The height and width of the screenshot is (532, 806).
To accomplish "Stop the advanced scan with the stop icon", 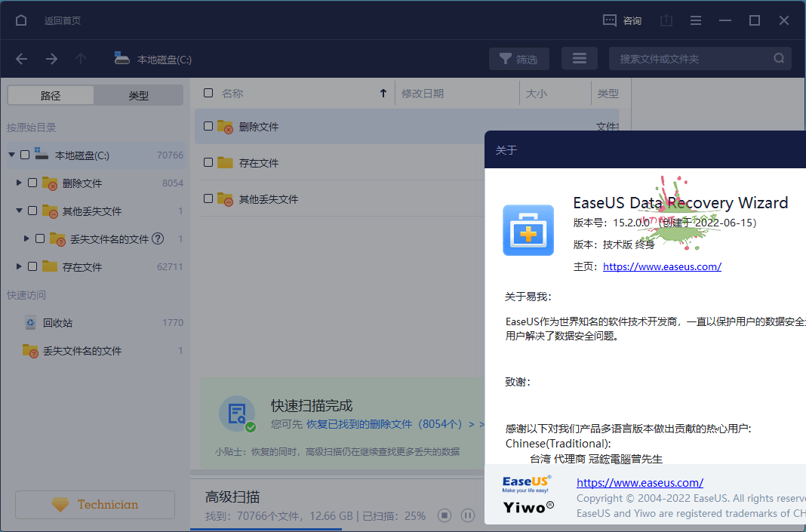I will 445,515.
